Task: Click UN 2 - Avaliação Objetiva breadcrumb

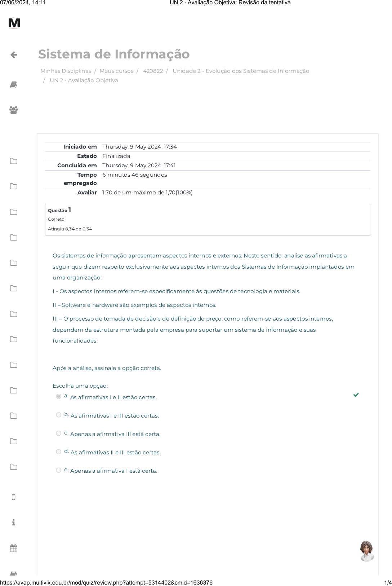Action: (x=84, y=80)
